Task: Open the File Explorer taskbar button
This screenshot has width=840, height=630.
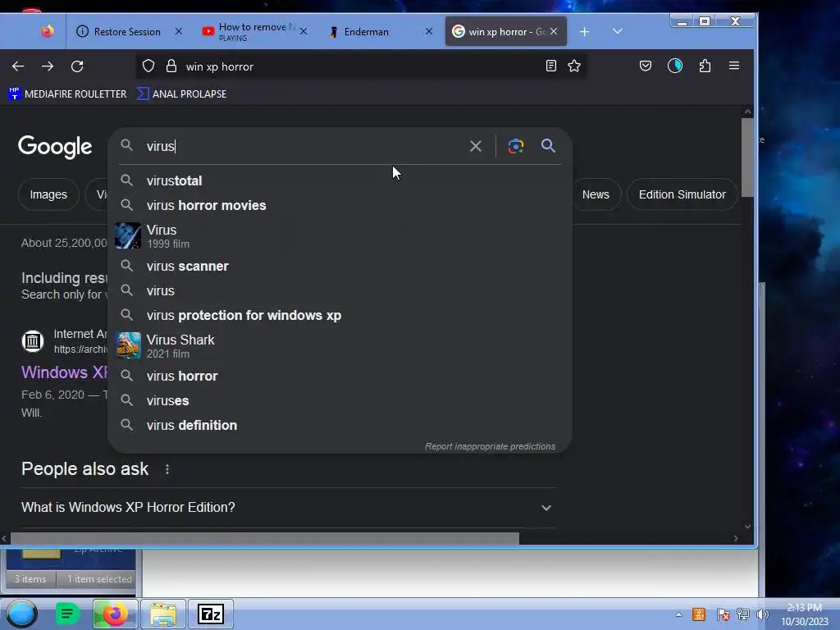Action: click(163, 614)
